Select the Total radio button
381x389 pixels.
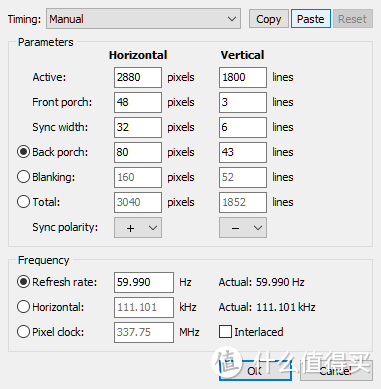pos(23,202)
